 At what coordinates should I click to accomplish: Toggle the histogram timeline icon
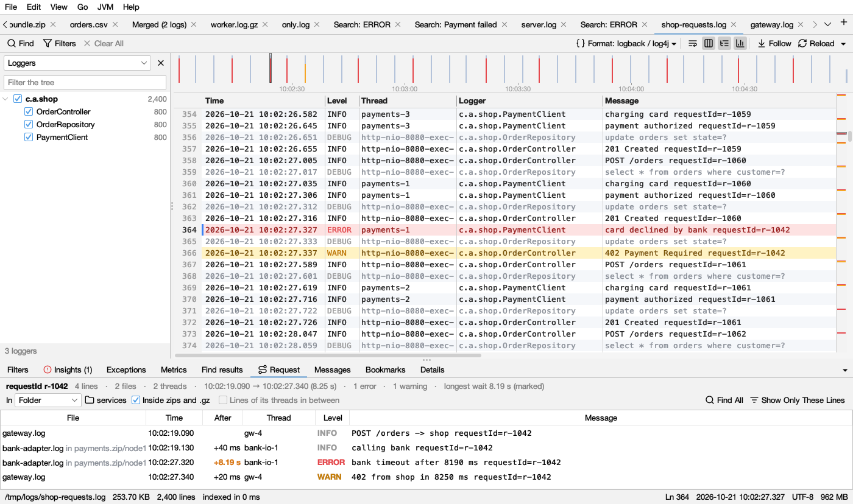(x=740, y=43)
